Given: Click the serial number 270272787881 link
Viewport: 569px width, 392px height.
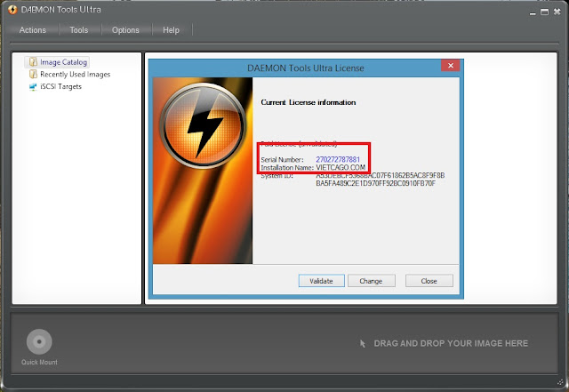Looking at the screenshot, I should (338, 159).
